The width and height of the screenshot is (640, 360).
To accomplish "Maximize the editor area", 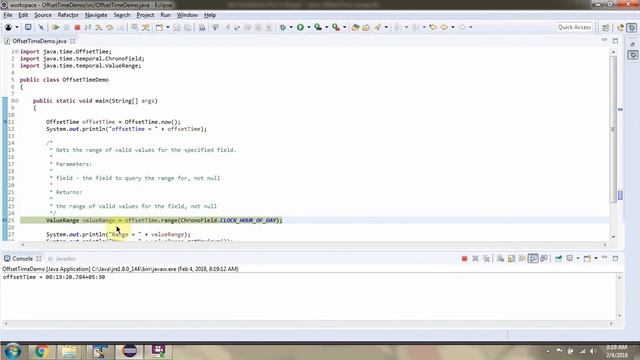I will coord(615,41).
